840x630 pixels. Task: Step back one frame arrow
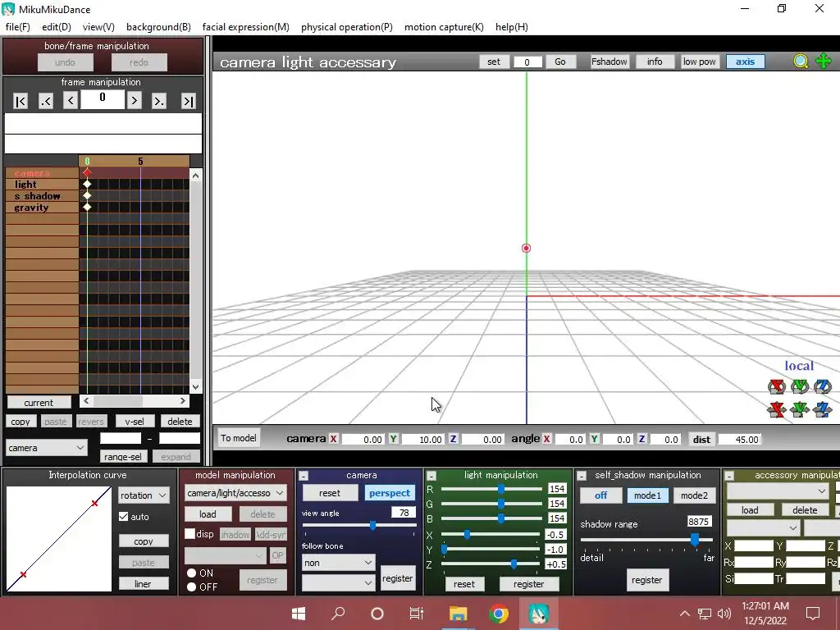click(x=71, y=100)
